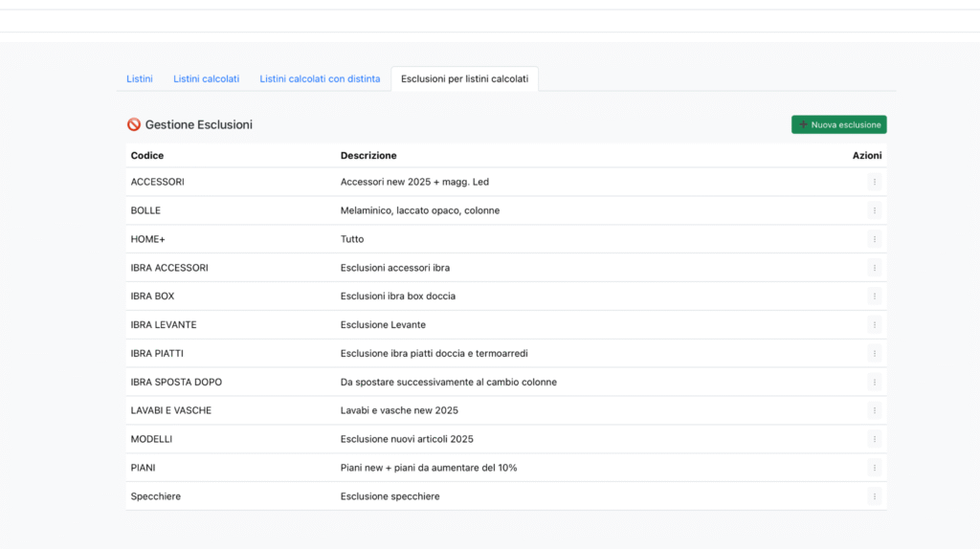This screenshot has width=980, height=549.
Task: Open actions menu for ACCESSORI row
Action: click(x=874, y=182)
